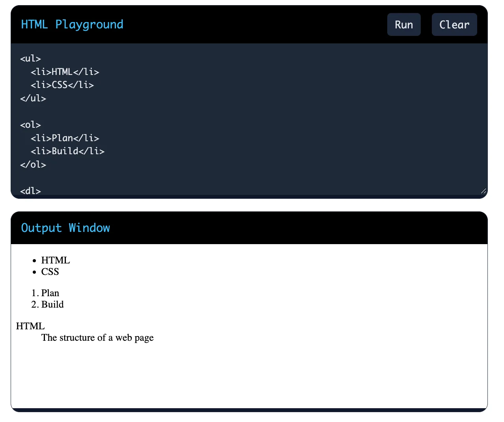This screenshot has width=504, height=422.
Task: Click the numbered Plan item in output
Action: [x=50, y=293]
